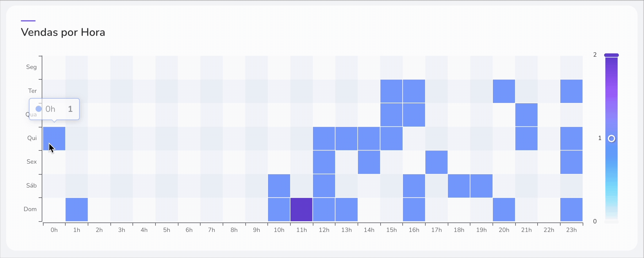Select the Sex 14h heatmap cell
This screenshot has height=258, width=644.
pos(369,162)
